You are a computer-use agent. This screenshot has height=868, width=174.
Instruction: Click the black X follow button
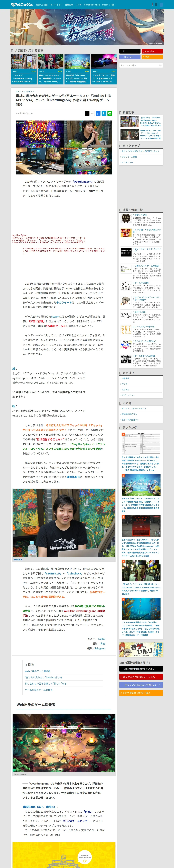(x=130, y=51)
